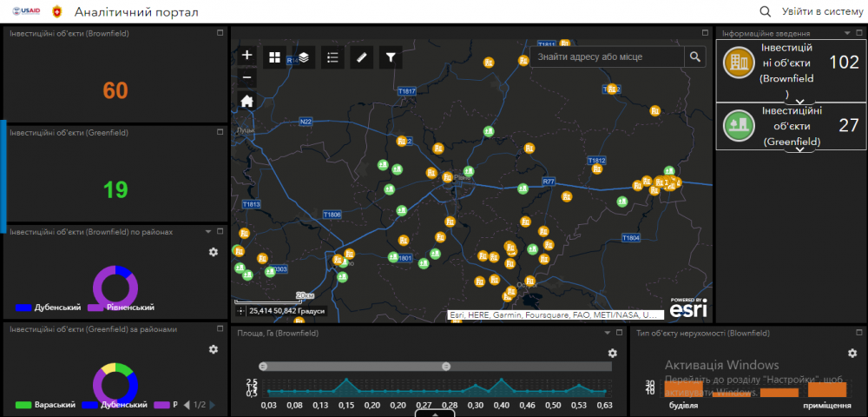Screen dimensions: 868x417
Task: Click the map search magnifier button
Action: (x=695, y=57)
